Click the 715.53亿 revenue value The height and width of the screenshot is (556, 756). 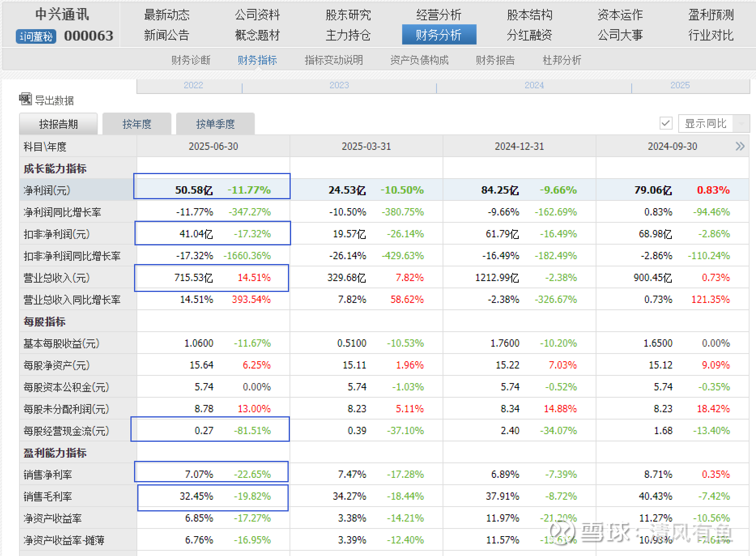pos(194,277)
